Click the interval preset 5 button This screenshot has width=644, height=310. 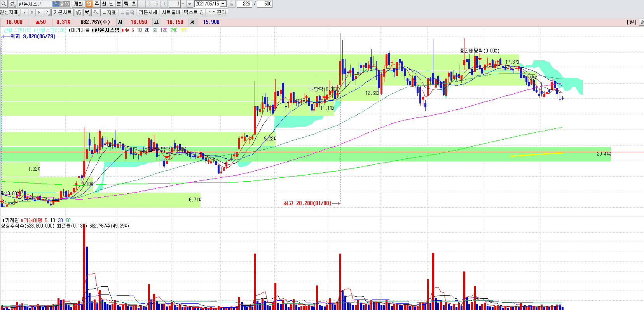(x=157, y=4)
